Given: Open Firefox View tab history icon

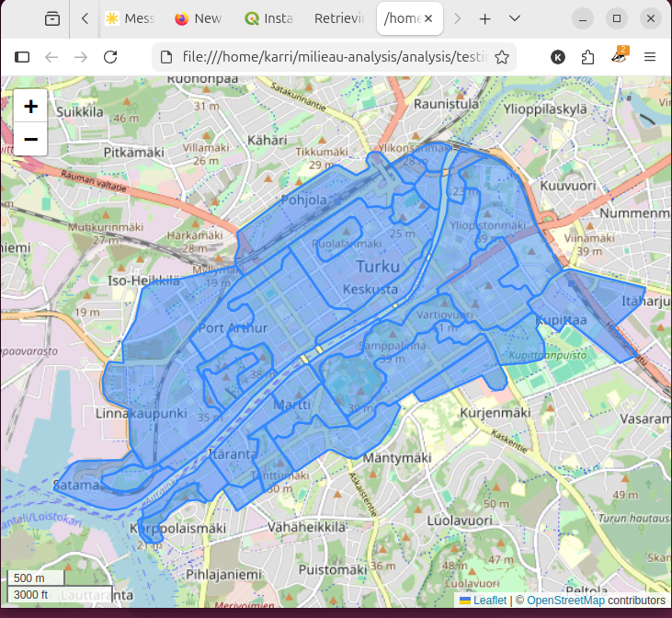Looking at the screenshot, I should (52, 18).
